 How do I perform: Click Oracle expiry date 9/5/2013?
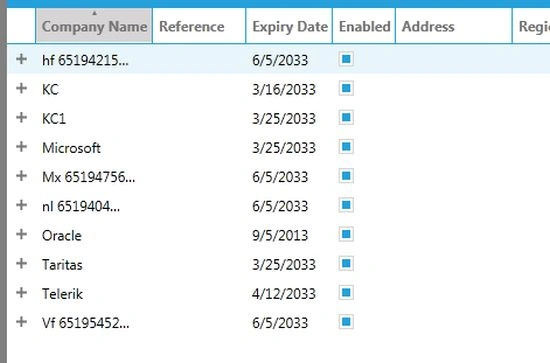(x=280, y=235)
